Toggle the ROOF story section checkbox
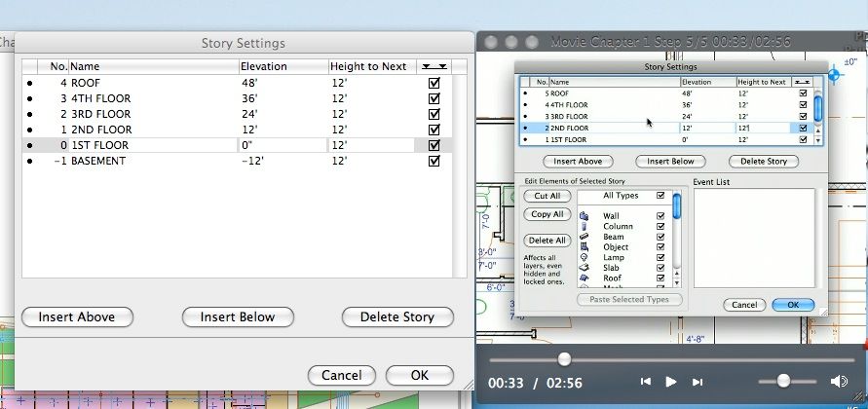 tap(434, 83)
